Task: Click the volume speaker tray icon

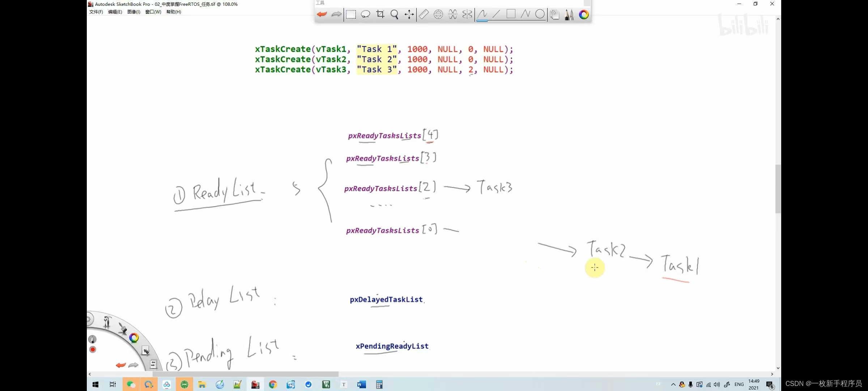Action: 717,384
